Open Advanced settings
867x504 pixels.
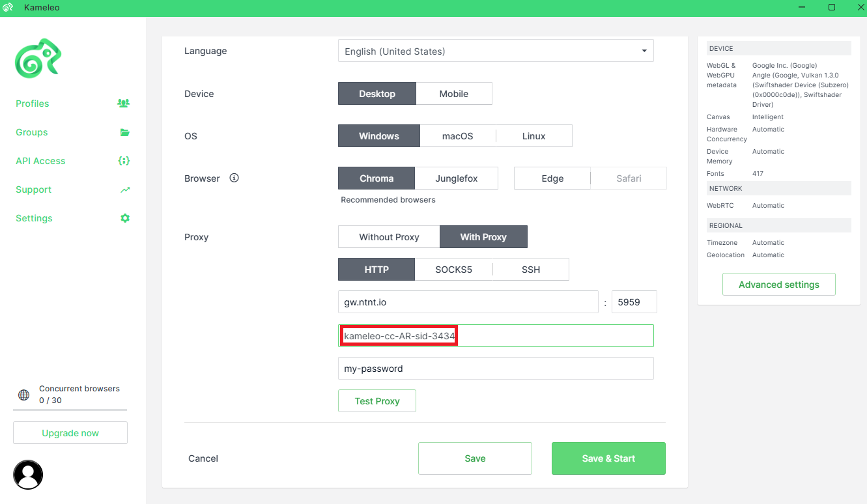pyautogui.click(x=778, y=285)
